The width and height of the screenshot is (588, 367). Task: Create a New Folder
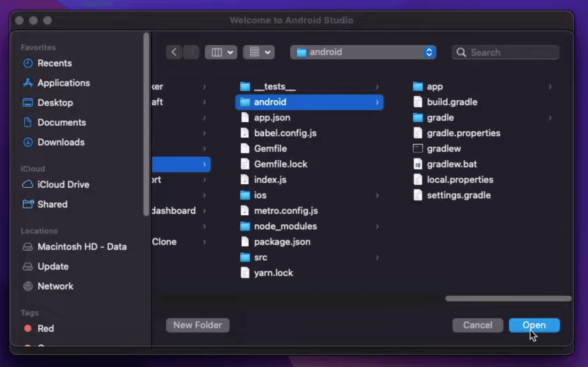tap(198, 325)
